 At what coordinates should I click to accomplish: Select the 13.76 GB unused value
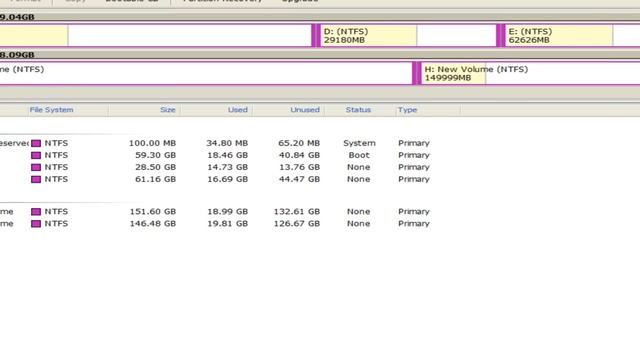(299, 167)
